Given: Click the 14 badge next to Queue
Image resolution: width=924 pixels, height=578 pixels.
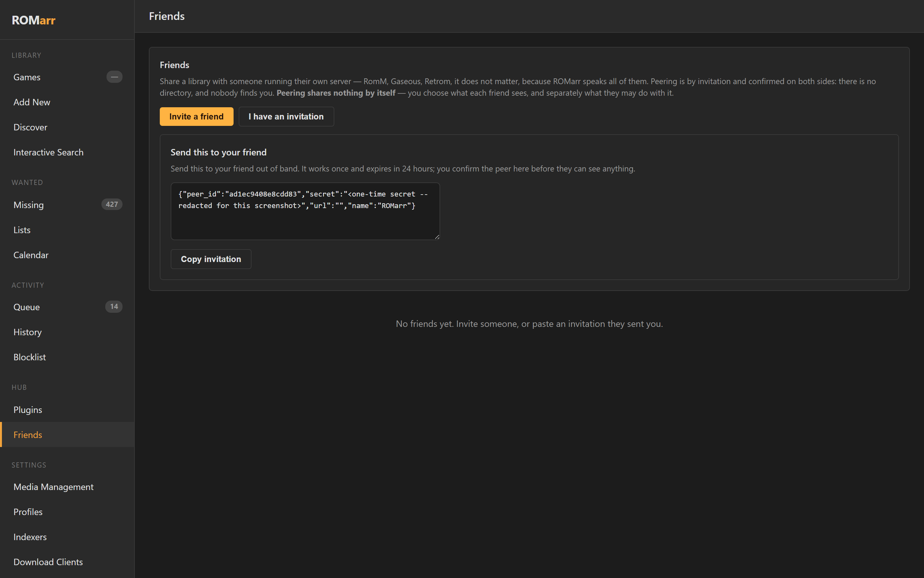Looking at the screenshot, I should [x=114, y=307].
